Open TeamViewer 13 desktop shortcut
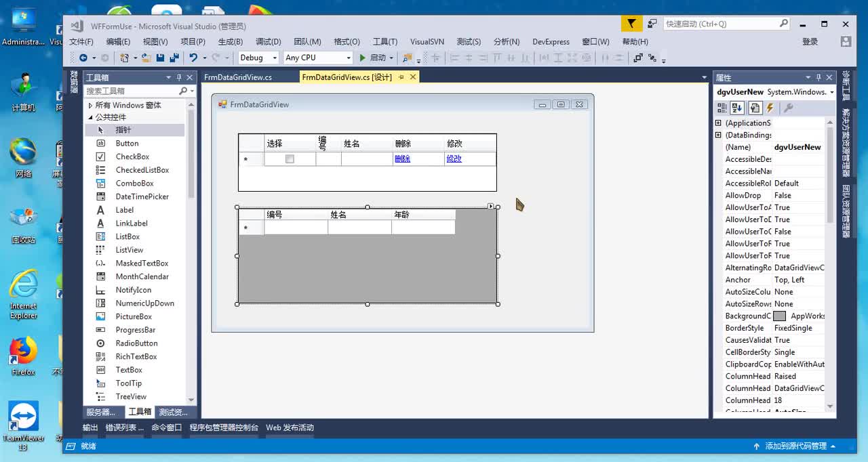 (x=23, y=427)
